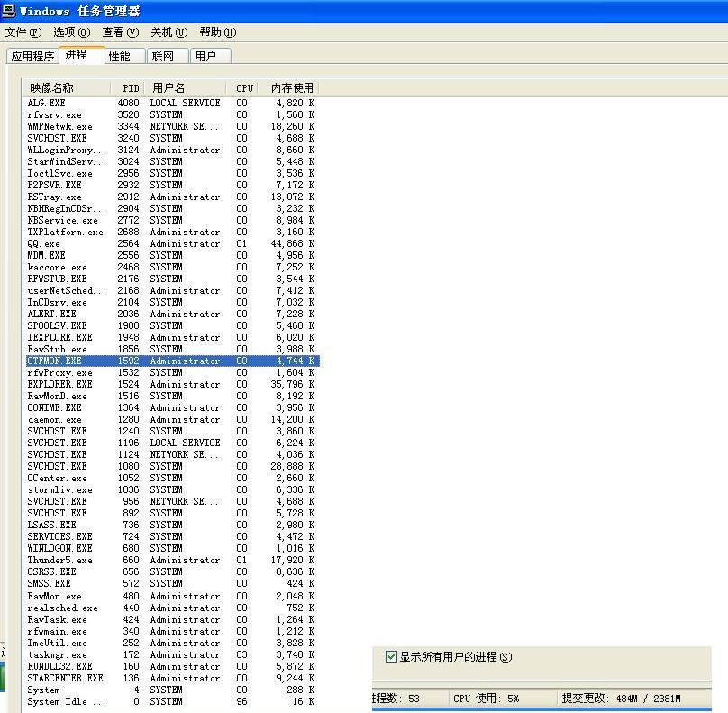Sort by 内存使用 column header
This screenshot has width=728, height=713.
[289, 87]
